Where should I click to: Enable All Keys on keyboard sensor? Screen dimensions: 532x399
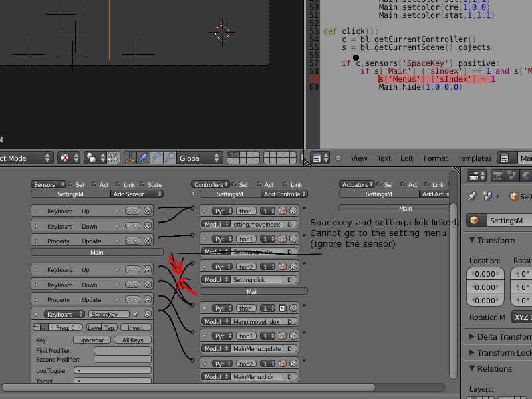(x=132, y=340)
